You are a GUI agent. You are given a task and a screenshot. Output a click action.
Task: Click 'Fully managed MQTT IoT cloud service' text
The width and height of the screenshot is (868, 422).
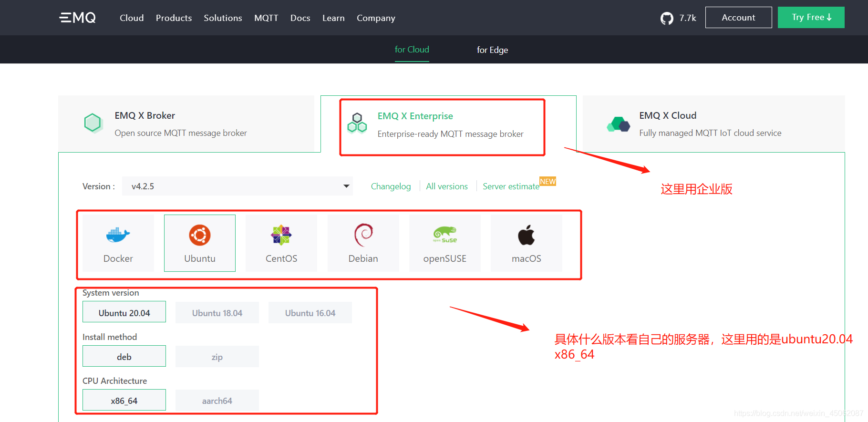pyautogui.click(x=710, y=133)
